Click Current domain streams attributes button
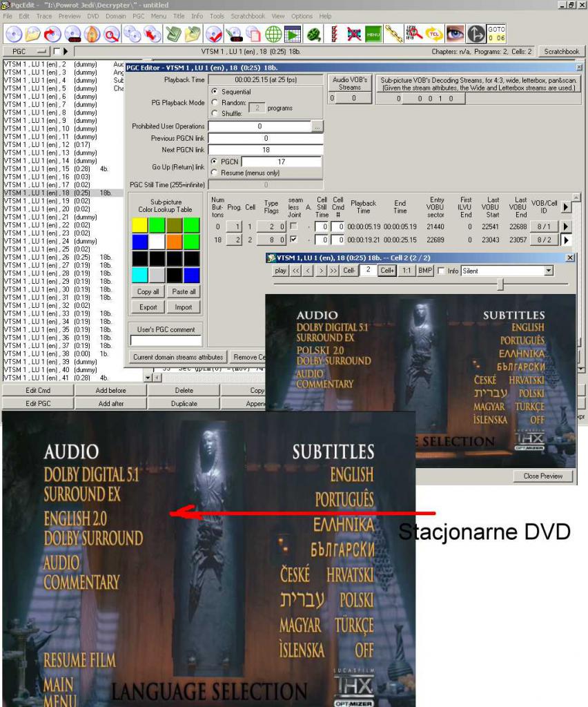This screenshot has width=588, height=707. 178,357
